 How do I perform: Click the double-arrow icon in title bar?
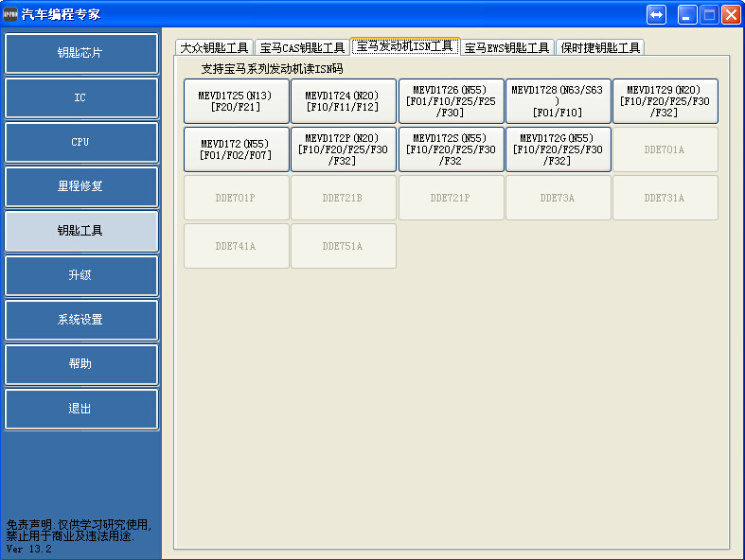[656, 15]
